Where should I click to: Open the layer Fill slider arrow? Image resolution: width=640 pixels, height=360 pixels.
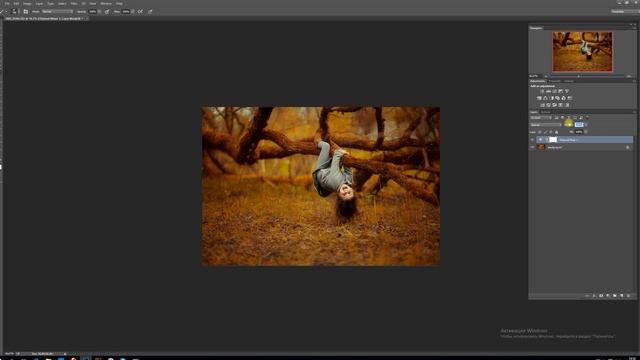586,132
